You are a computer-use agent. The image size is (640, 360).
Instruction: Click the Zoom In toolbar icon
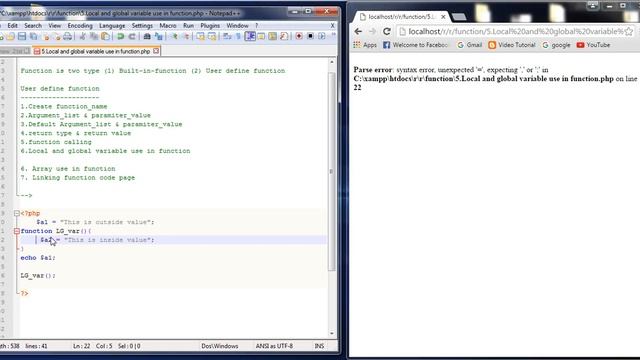tap(174, 37)
